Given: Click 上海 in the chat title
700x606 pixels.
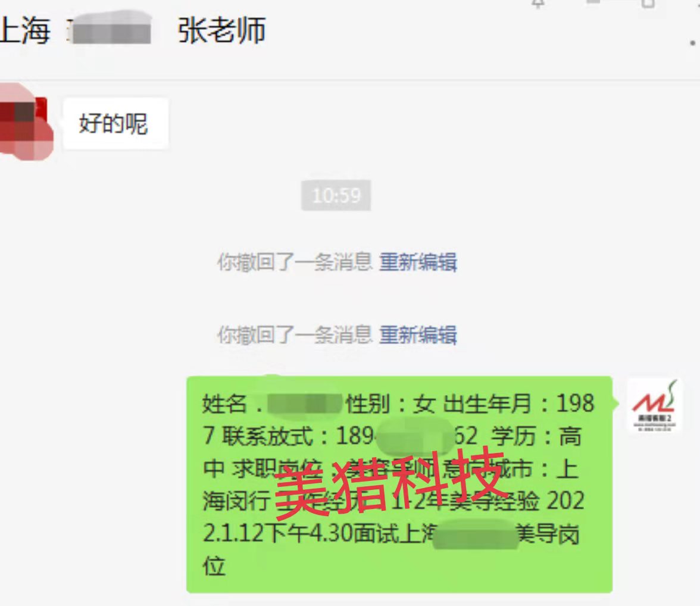Looking at the screenshot, I should click(25, 30).
